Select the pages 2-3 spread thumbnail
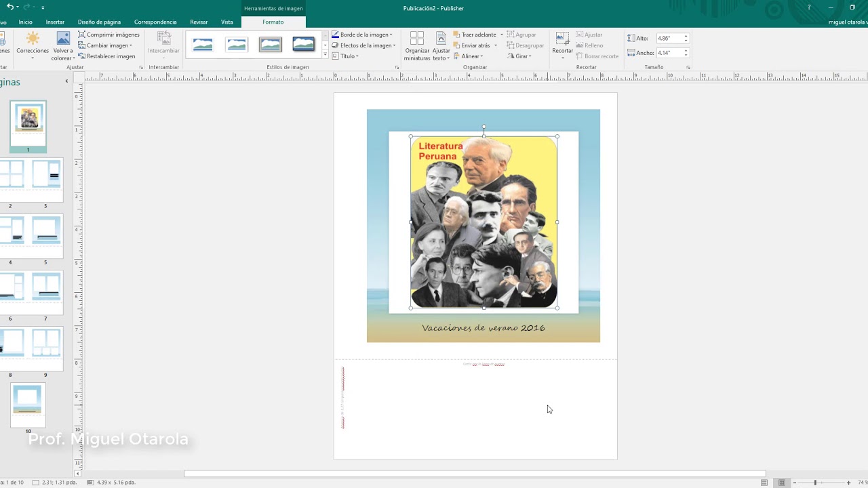Screen dimensions: 868x488 pos(31,180)
